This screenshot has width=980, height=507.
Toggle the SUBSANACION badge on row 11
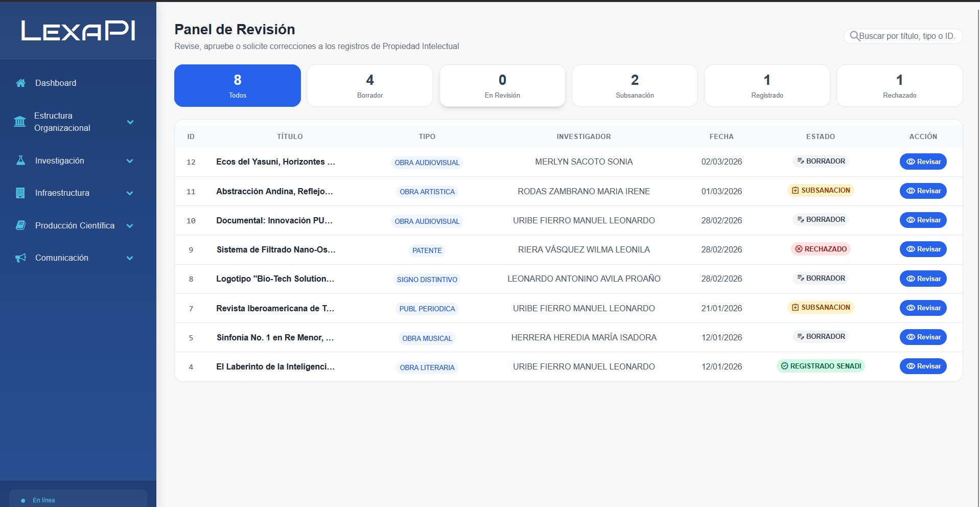[x=821, y=190]
